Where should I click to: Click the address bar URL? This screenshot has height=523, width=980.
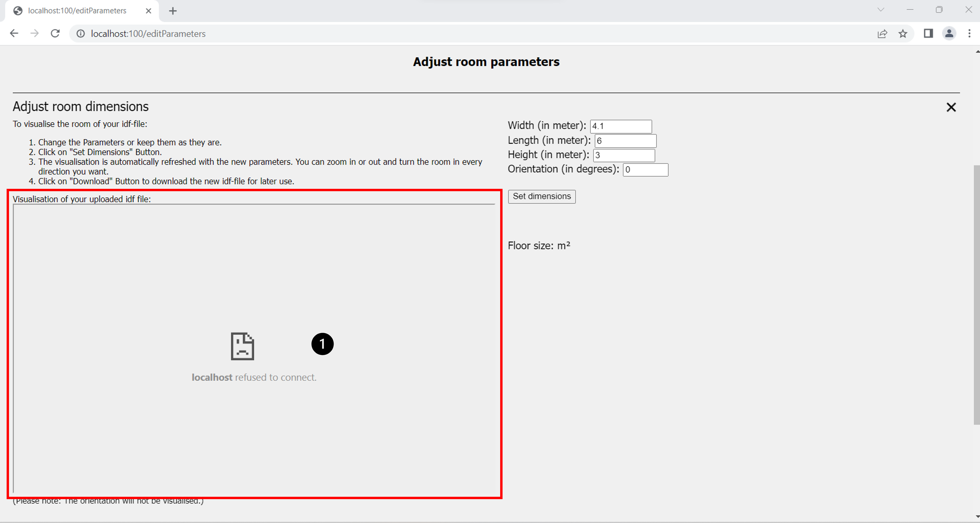click(x=148, y=34)
